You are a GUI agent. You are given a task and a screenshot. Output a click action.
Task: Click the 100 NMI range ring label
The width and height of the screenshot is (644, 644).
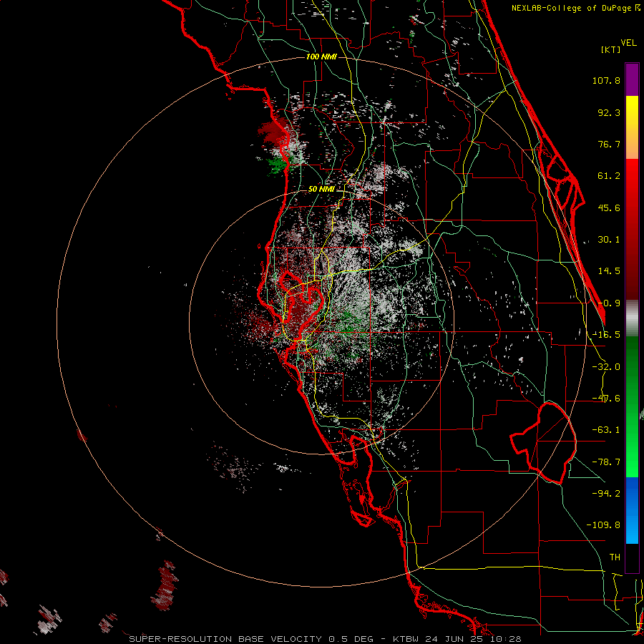(321, 57)
